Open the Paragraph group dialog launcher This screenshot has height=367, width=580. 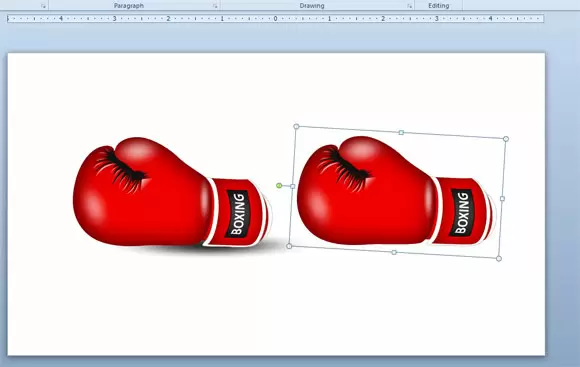coord(215,6)
